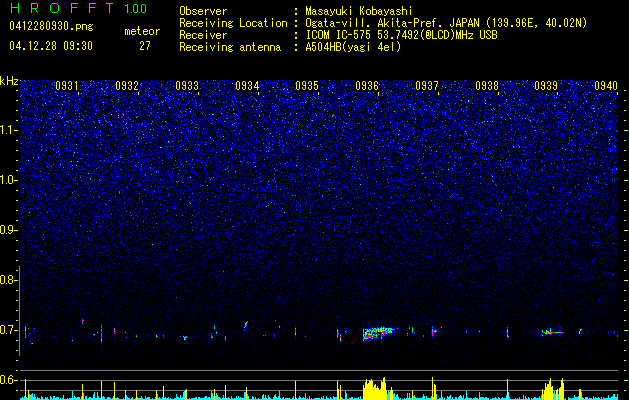The width and height of the screenshot is (629, 400).
Task: Click the 0939 time marker
Action: [x=546, y=85]
